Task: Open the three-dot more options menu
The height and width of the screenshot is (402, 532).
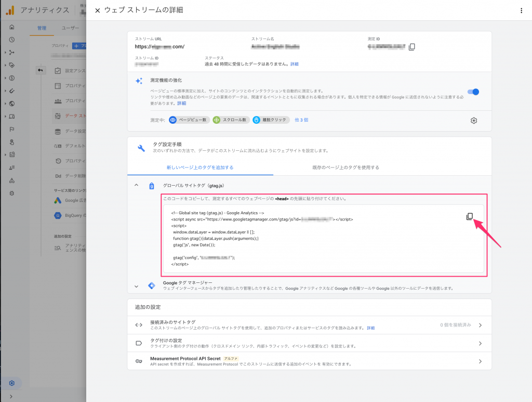Action: [521, 10]
